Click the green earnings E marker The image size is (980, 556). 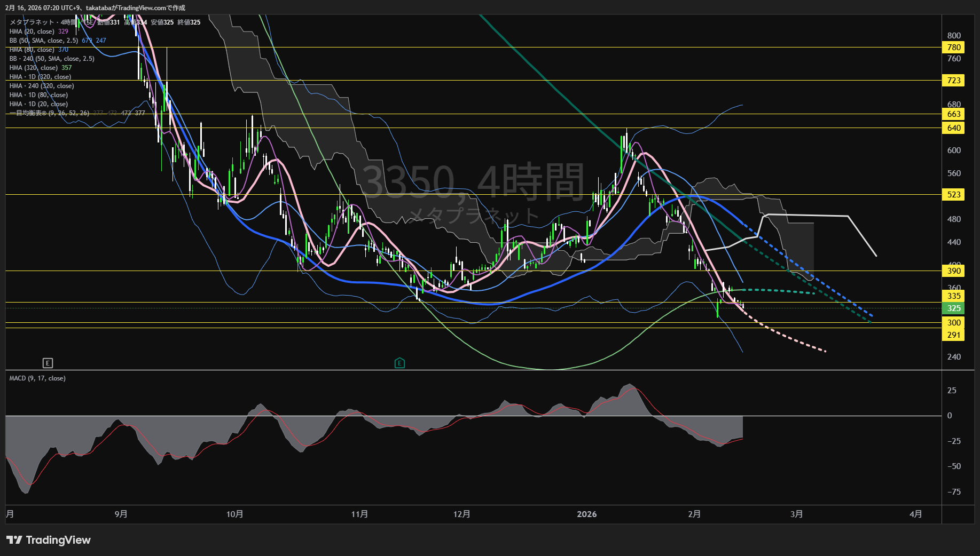click(x=399, y=363)
